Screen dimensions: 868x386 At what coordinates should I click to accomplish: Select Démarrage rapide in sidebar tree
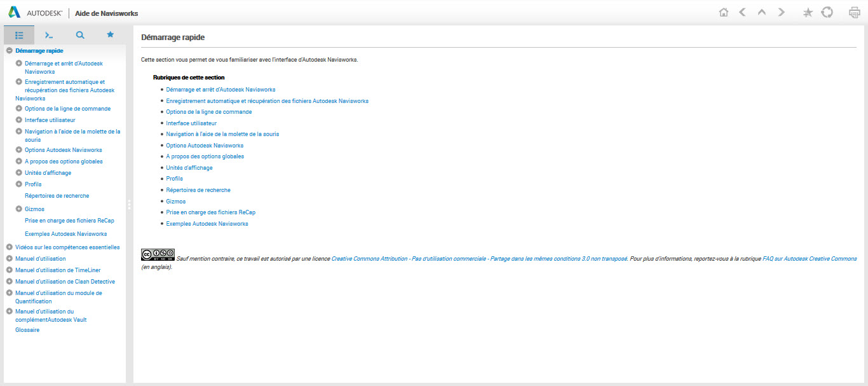pyautogui.click(x=39, y=50)
